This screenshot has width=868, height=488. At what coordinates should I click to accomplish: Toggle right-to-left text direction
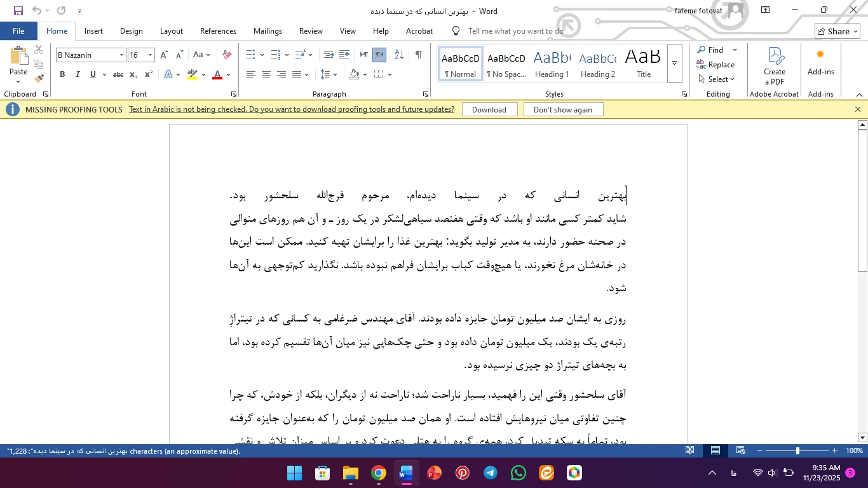click(379, 55)
